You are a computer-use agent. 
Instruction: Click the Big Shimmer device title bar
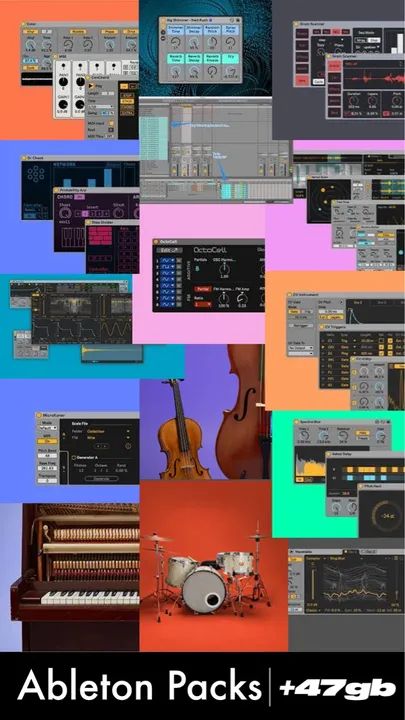[x=201, y=20]
